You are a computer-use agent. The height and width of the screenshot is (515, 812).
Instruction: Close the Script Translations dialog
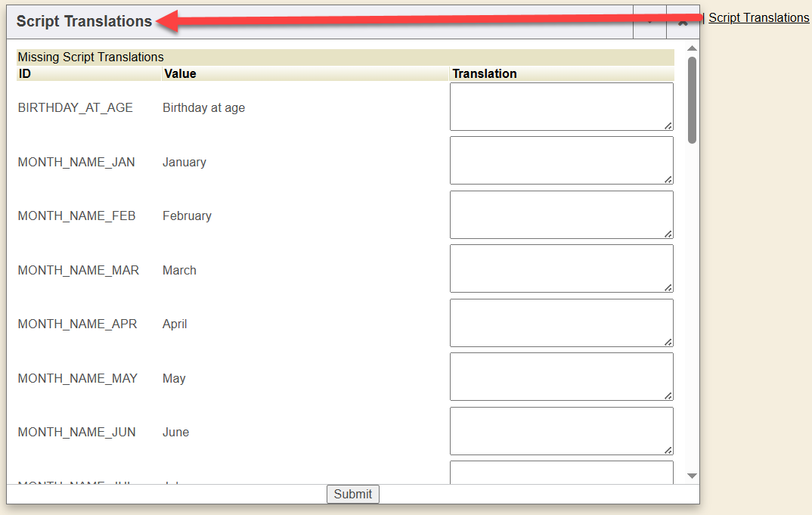click(683, 22)
